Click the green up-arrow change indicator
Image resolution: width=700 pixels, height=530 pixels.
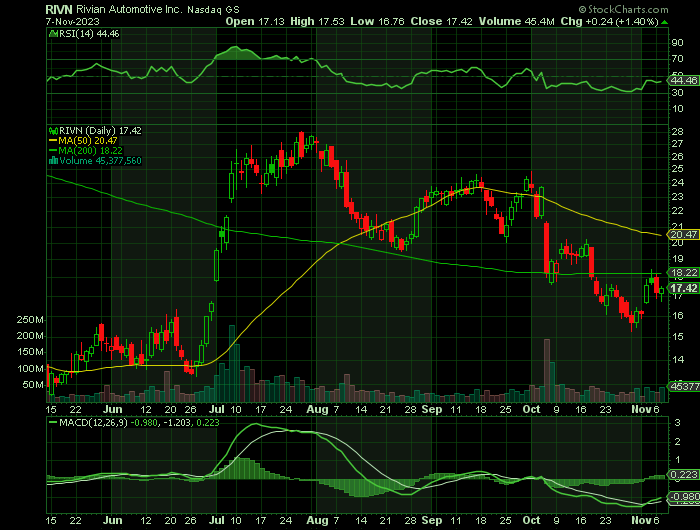[x=665, y=22]
